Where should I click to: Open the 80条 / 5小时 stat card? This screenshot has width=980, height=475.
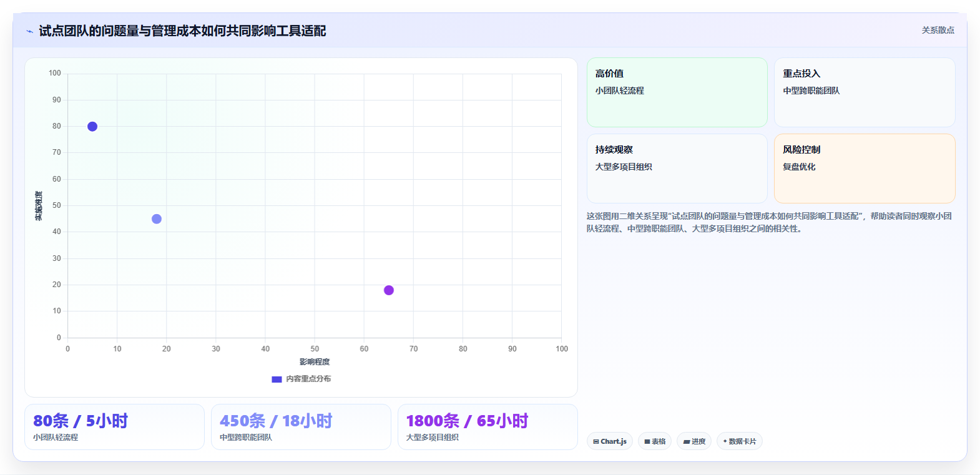(x=114, y=427)
